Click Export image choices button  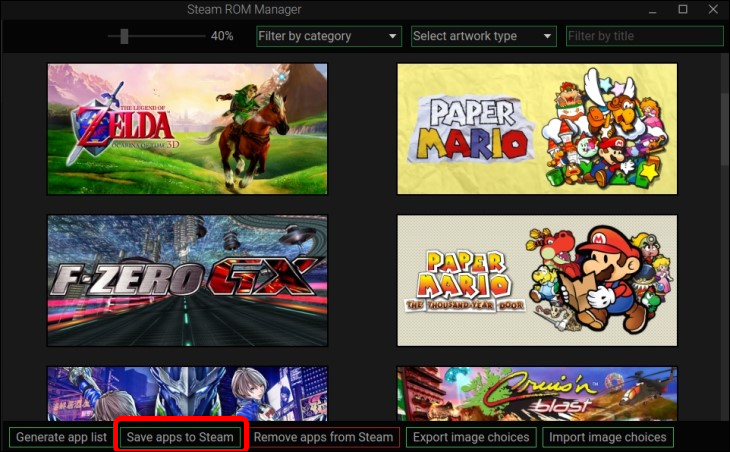pyautogui.click(x=471, y=438)
